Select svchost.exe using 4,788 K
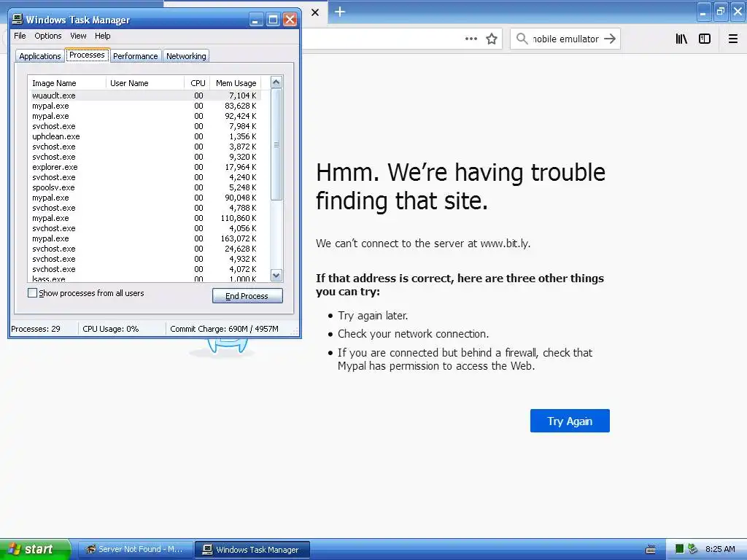This screenshot has width=747, height=560. click(145, 208)
